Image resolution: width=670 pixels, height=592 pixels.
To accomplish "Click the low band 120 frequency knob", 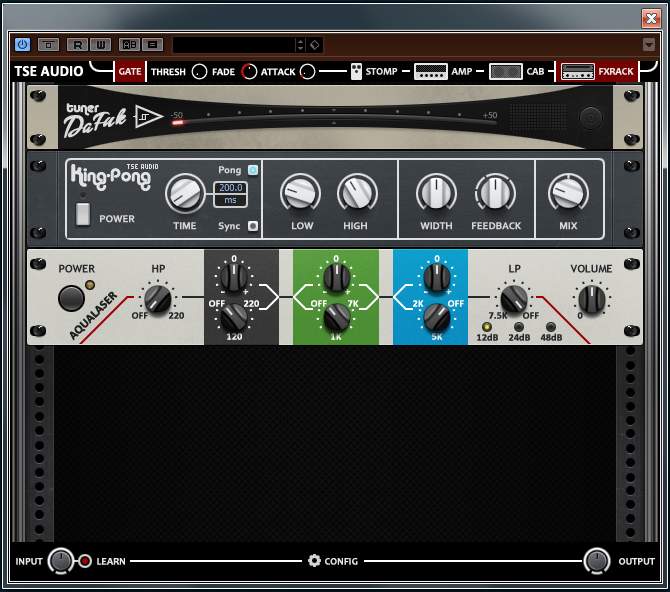I will tap(233, 318).
